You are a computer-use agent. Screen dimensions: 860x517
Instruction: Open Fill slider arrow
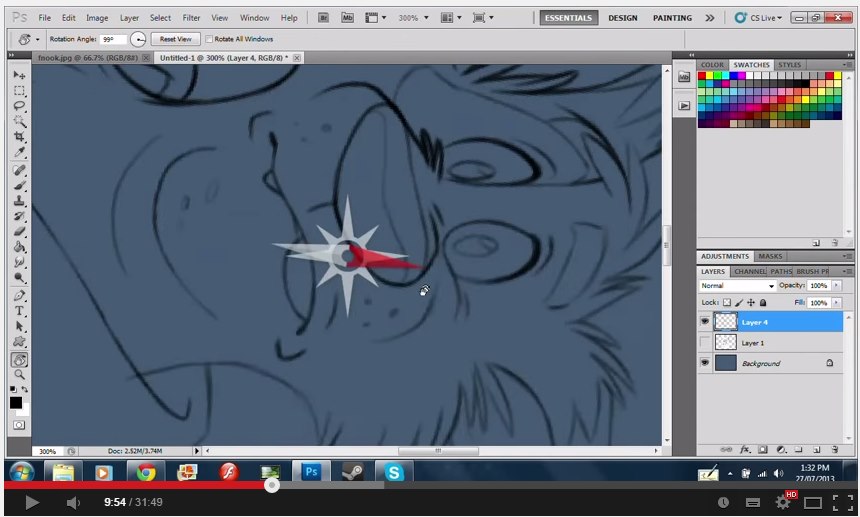(x=836, y=303)
